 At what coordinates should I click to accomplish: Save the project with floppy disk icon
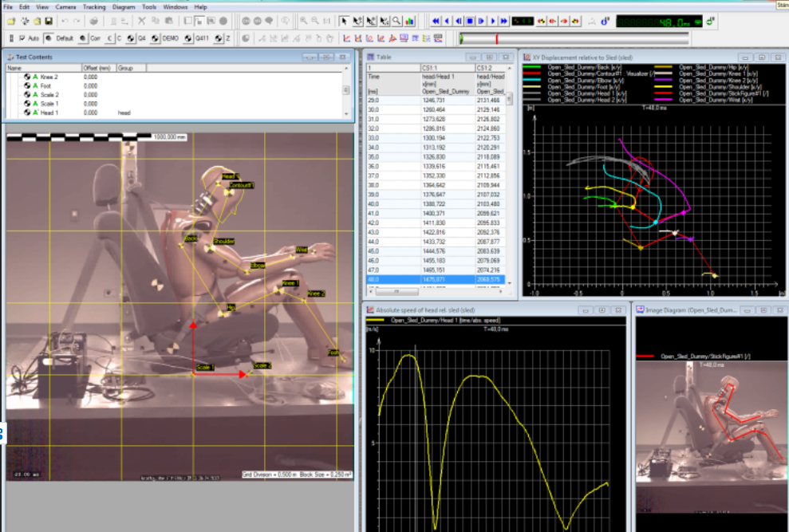(49, 22)
